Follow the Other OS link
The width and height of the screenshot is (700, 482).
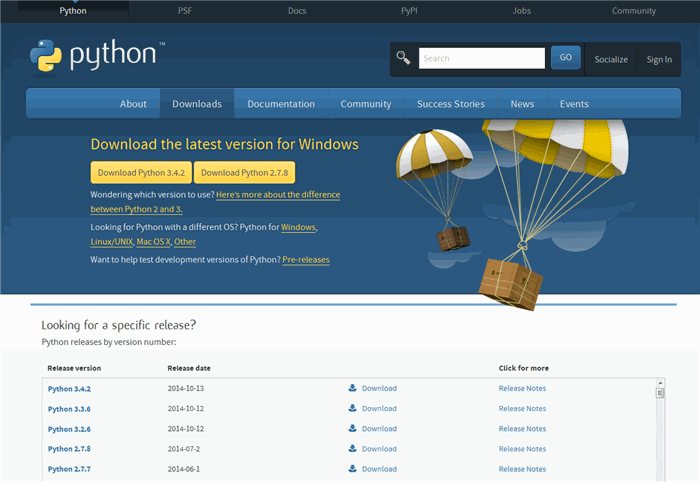[185, 242]
